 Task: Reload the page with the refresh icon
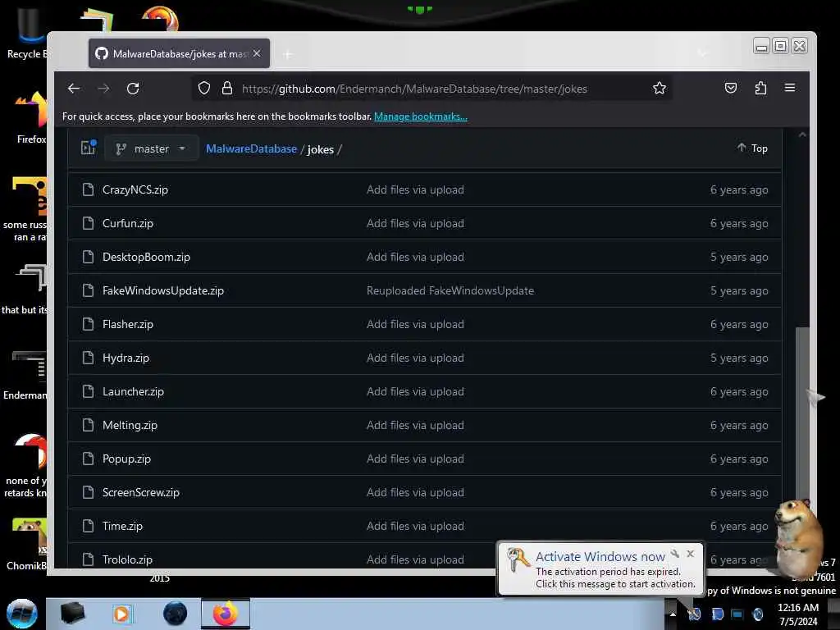[133, 89]
